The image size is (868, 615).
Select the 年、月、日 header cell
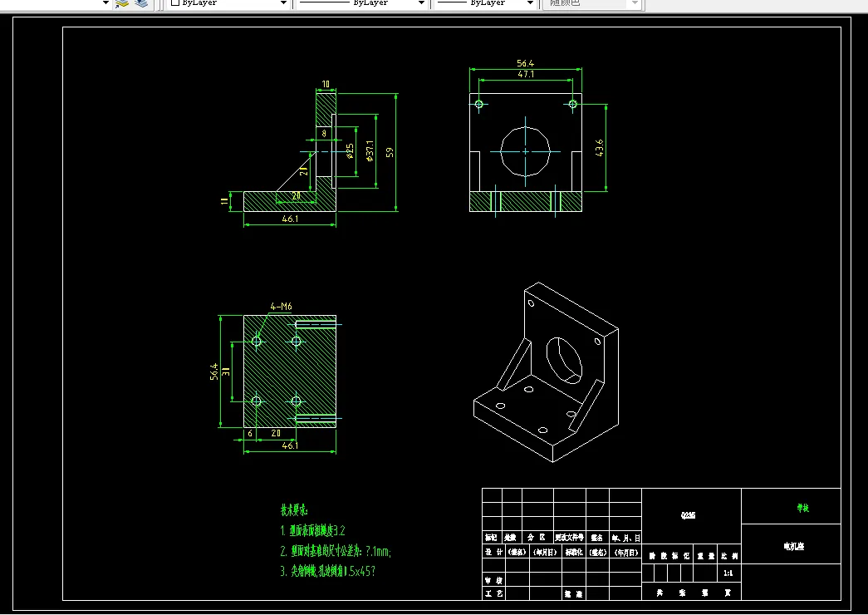click(x=625, y=538)
